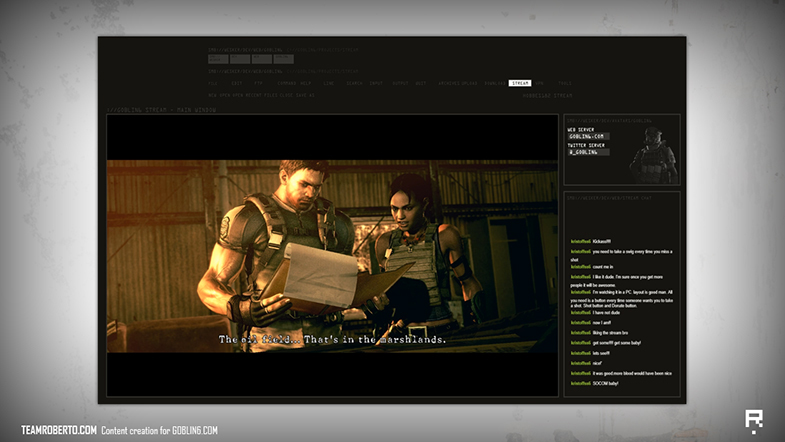The image size is (785, 442).
Task: Click the fourth grey tab box above the menu
Action: click(x=283, y=59)
